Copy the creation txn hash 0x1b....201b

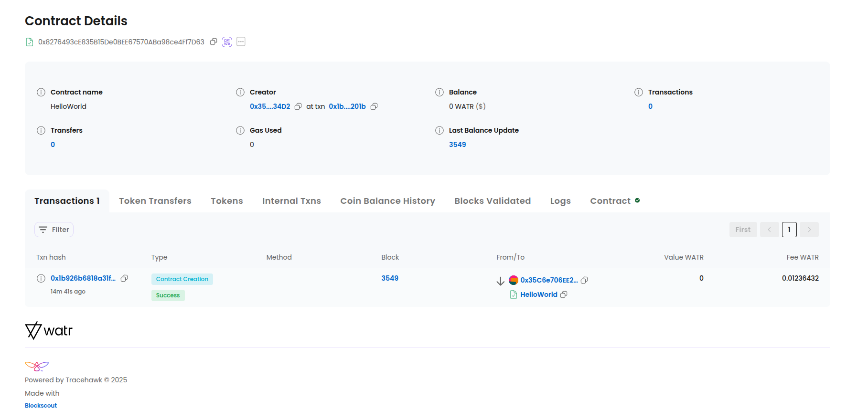(374, 106)
